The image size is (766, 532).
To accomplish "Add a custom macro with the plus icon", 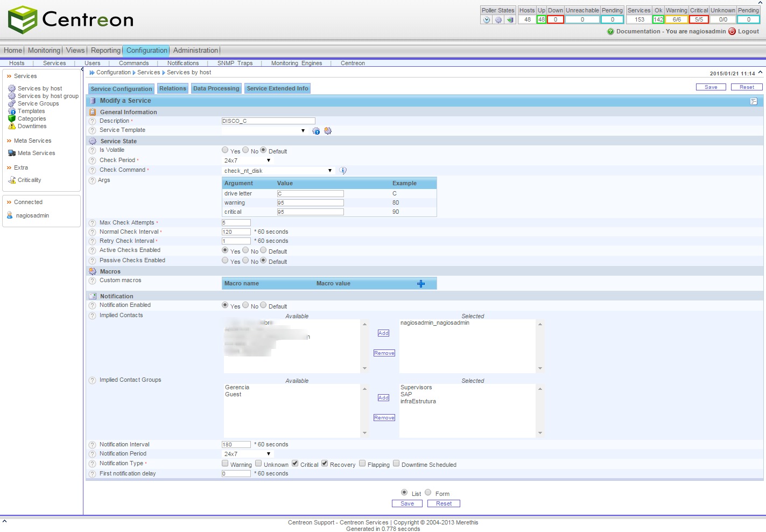I will 421,284.
